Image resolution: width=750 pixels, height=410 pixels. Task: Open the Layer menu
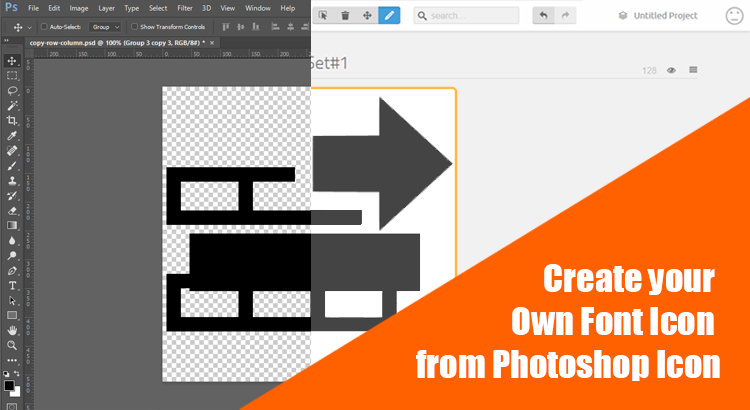[x=107, y=8]
